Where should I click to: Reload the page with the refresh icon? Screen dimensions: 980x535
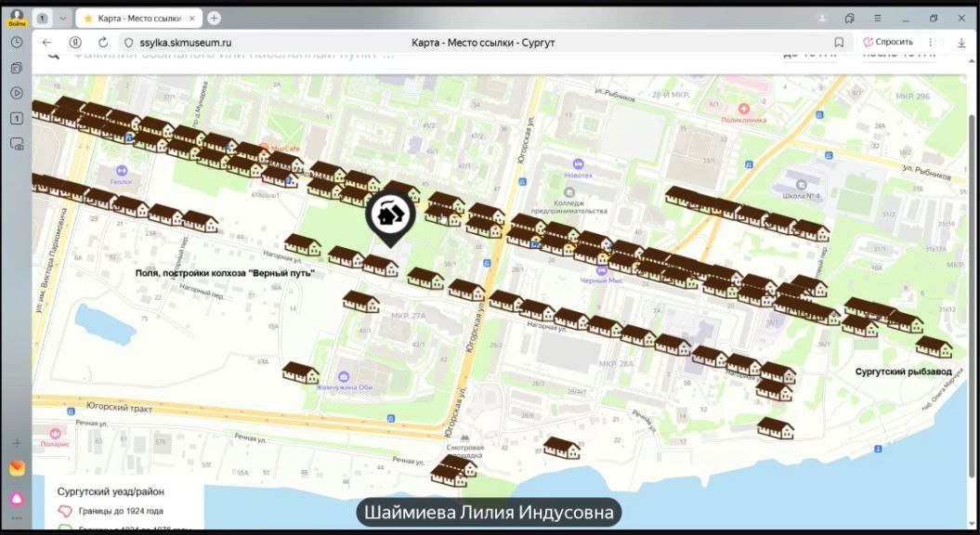pos(103,43)
